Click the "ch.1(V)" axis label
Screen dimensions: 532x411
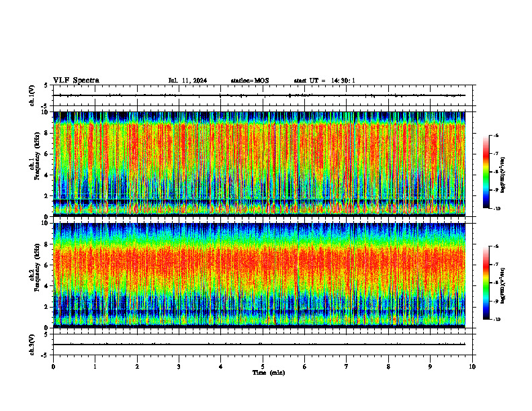click(x=32, y=95)
